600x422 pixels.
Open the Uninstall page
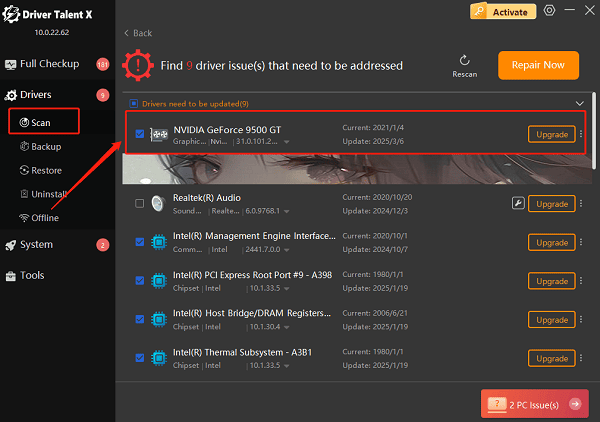44,194
